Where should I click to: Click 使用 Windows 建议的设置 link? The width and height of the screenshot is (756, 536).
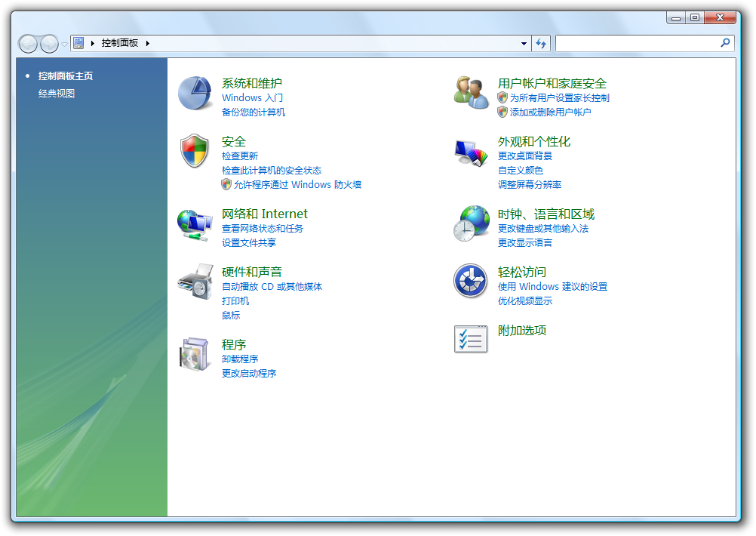coord(552,287)
